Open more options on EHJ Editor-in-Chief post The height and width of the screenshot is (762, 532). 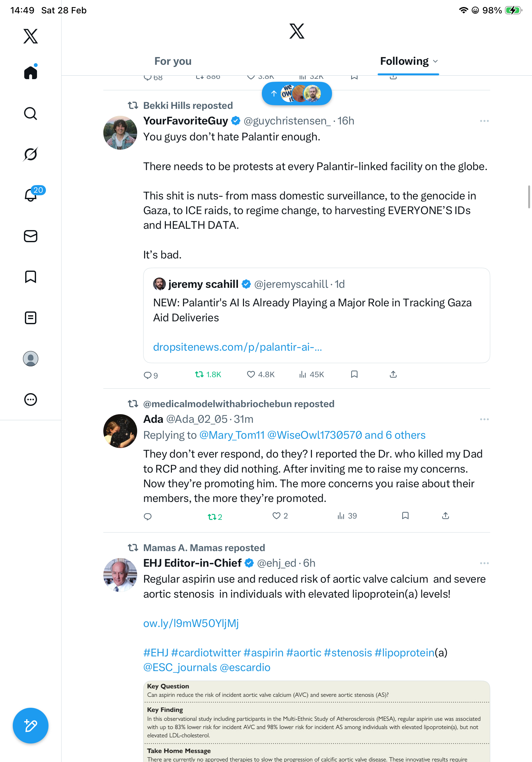pyautogui.click(x=484, y=563)
